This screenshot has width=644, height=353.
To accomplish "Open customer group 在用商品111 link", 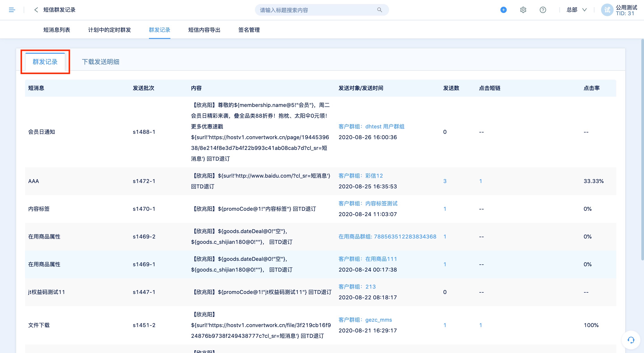I will pos(368,259).
